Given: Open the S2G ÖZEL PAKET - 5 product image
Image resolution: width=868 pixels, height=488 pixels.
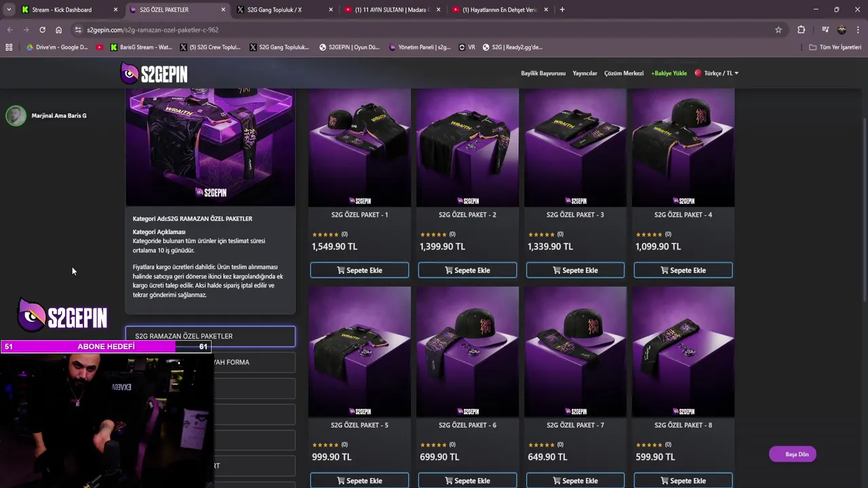Looking at the screenshot, I should pos(359,352).
